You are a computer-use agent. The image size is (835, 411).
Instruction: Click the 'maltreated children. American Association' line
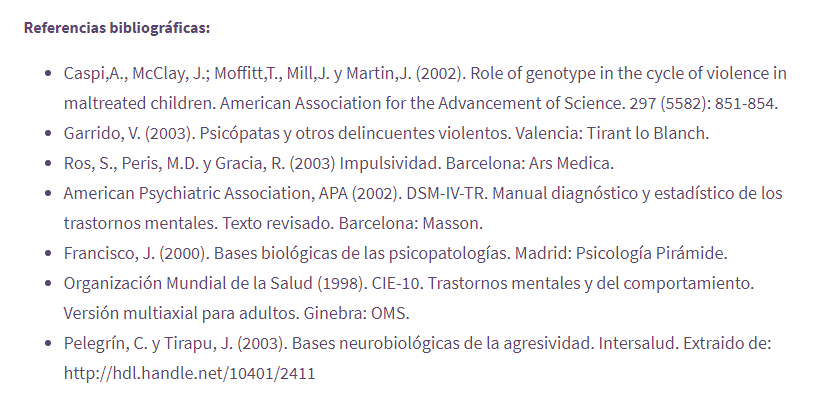coord(421,103)
